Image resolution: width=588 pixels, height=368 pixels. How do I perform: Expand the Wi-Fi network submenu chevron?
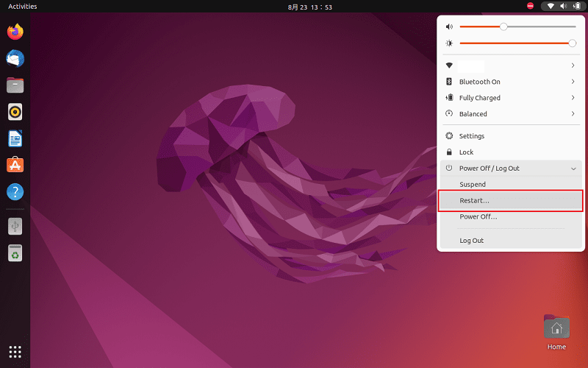(x=573, y=66)
